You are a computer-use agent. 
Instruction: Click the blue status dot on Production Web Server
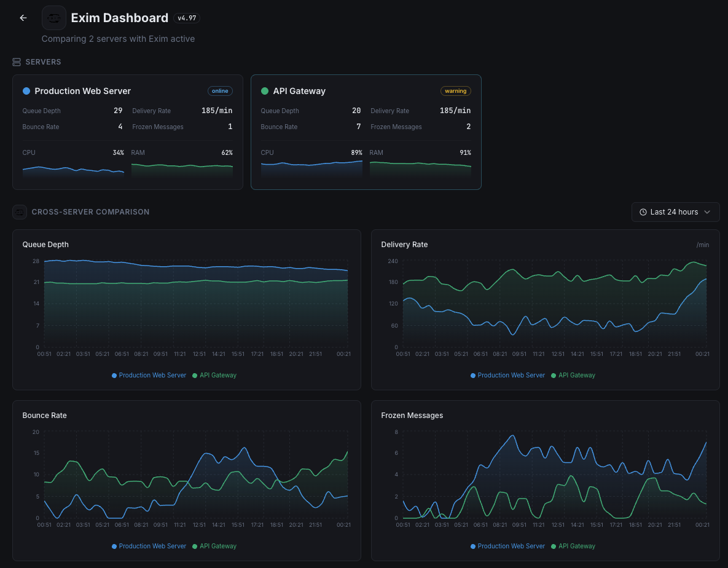click(25, 90)
